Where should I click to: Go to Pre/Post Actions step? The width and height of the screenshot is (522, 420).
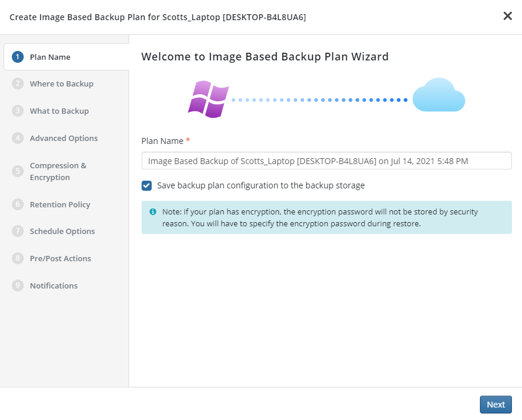(x=60, y=259)
